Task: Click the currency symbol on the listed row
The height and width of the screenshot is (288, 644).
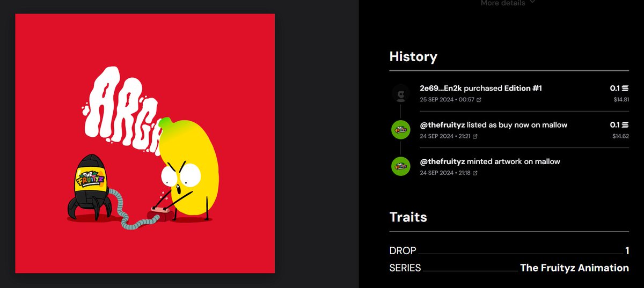Action: coord(625,124)
